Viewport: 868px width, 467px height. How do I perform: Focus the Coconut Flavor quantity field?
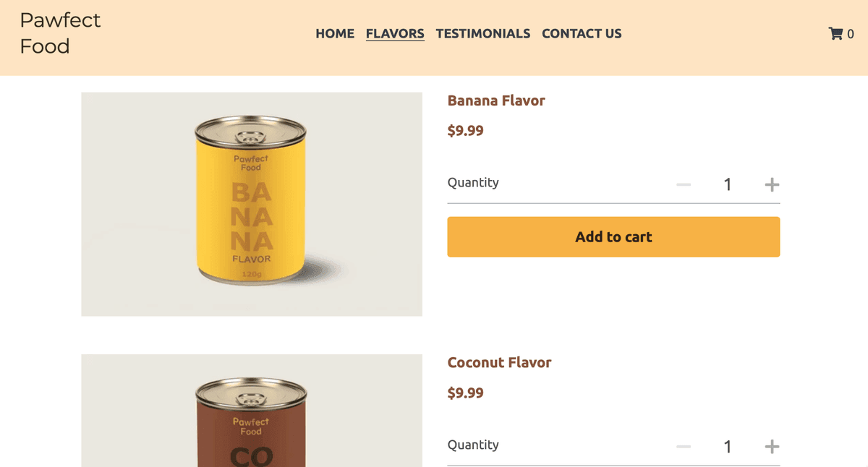[x=728, y=447]
